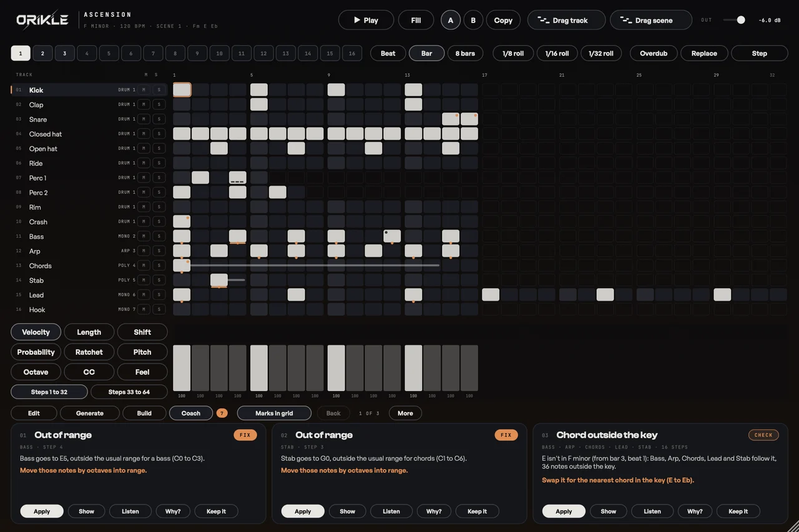Screen dimensions: 799x532
Task: Click the ORIKLE logo
Action: point(42,20)
